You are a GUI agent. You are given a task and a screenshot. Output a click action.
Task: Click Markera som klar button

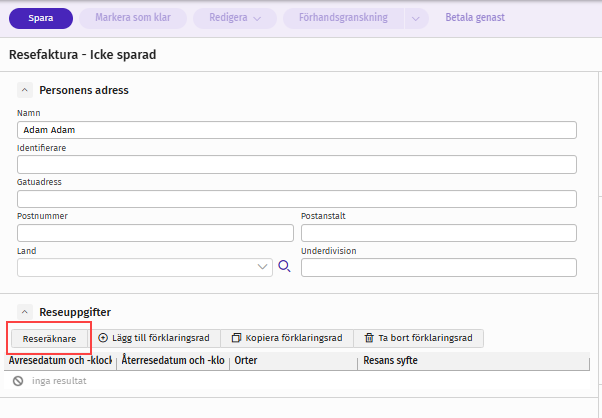tap(130, 18)
